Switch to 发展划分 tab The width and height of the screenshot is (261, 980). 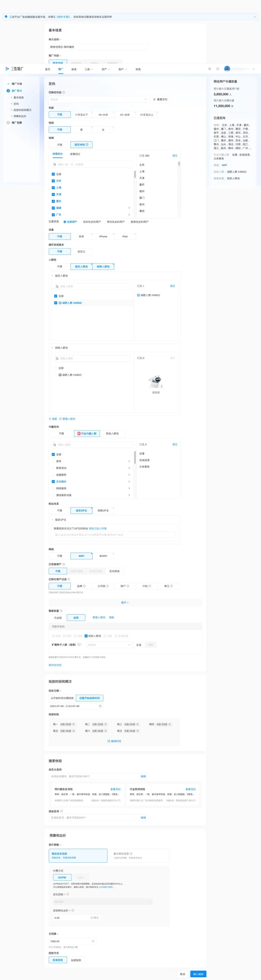click(75, 154)
